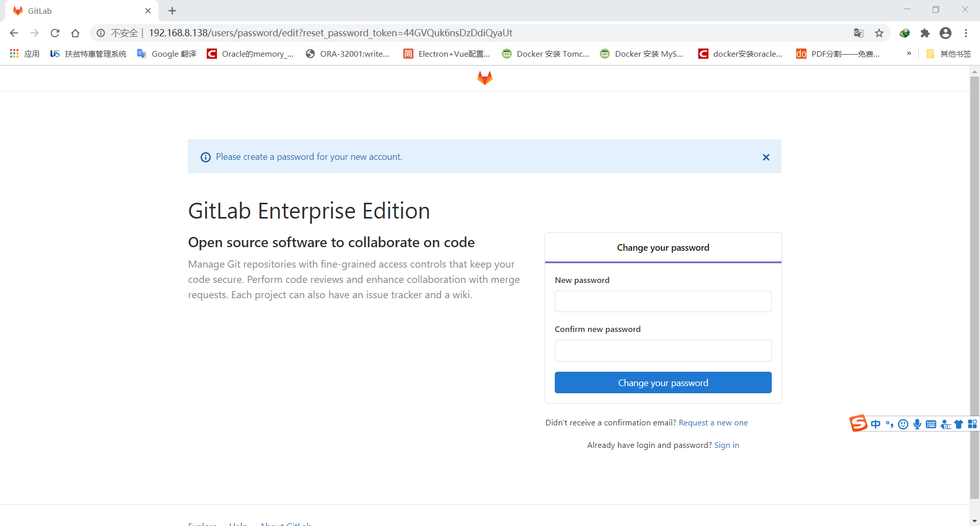Open the emoji panel in Sogou input bar
This screenshot has height=526, width=980.
(x=903, y=424)
